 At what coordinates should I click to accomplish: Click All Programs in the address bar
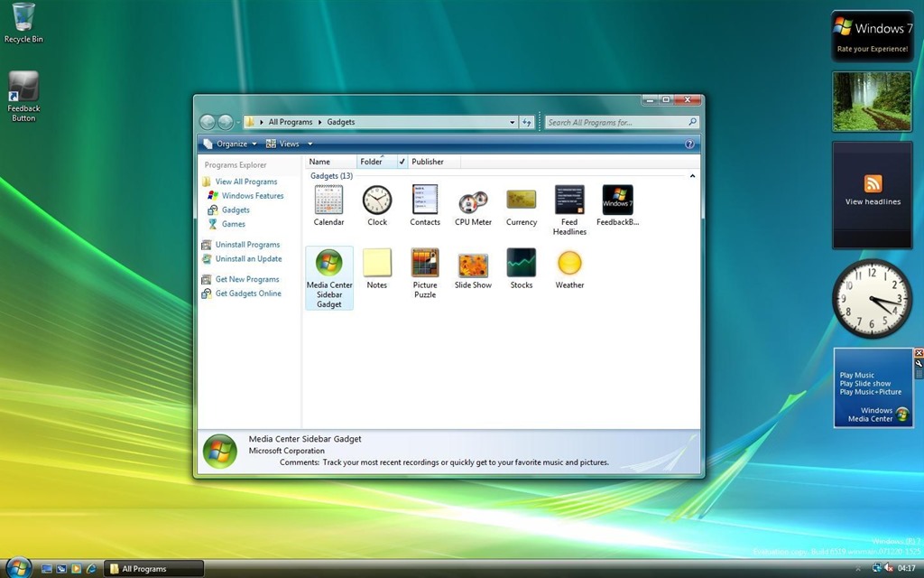pos(291,122)
